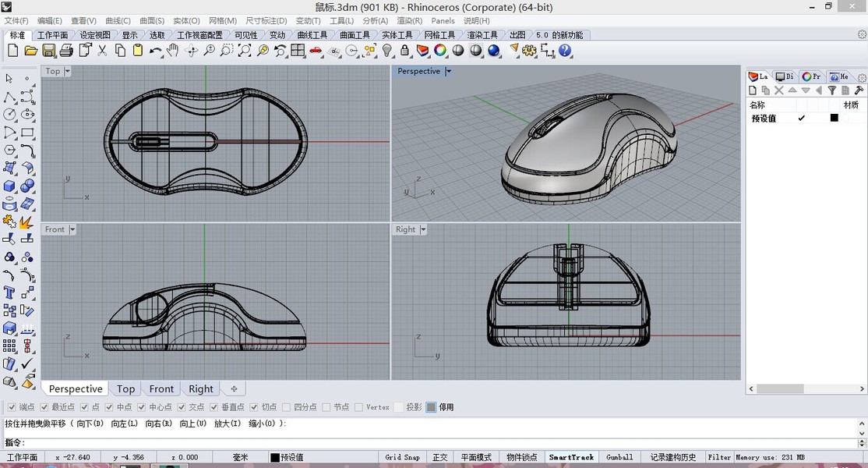Toggle 记录建构历史 in status bar
The height and width of the screenshot is (468, 868).
(672, 458)
